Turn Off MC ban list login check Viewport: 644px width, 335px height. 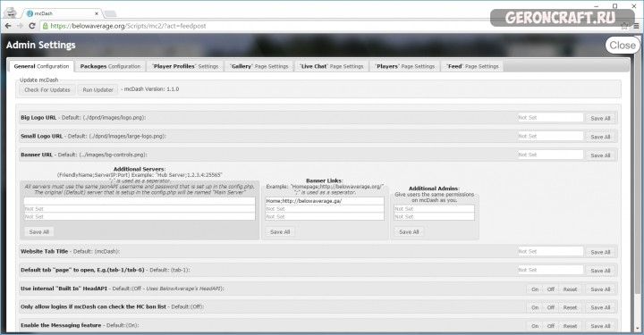(551, 307)
